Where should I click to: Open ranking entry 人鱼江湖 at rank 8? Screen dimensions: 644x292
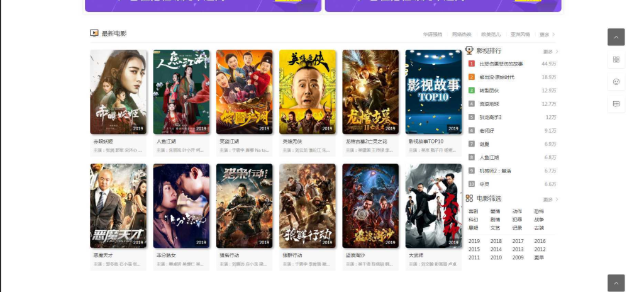(x=489, y=157)
